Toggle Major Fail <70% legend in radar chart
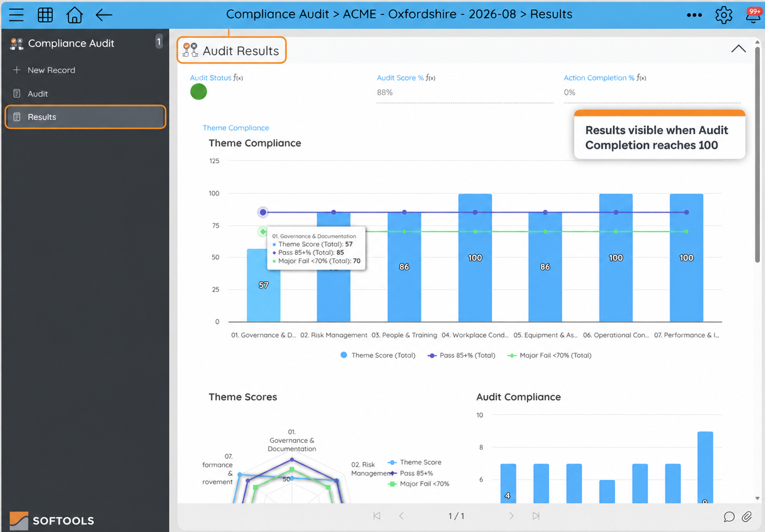Viewport: 765px width, 532px height. (x=418, y=484)
